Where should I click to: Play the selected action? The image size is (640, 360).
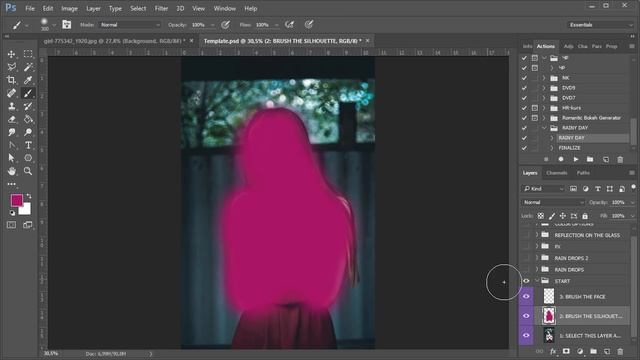pyautogui.click(x=576, y=159)
